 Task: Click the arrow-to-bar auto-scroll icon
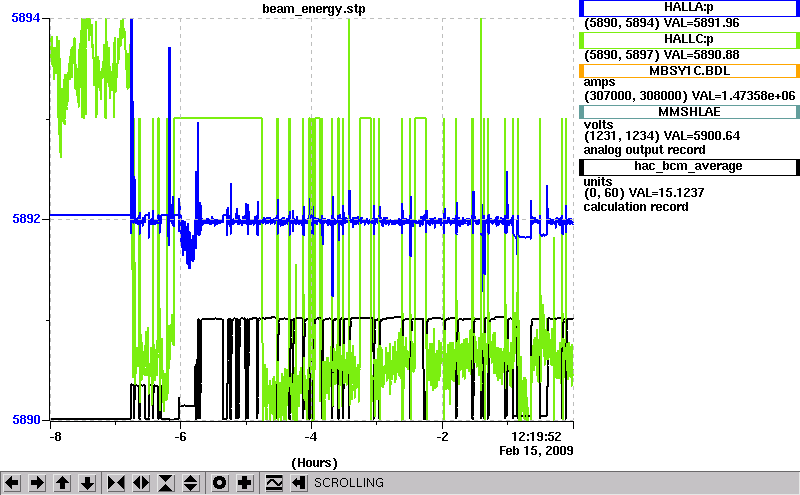299,483
